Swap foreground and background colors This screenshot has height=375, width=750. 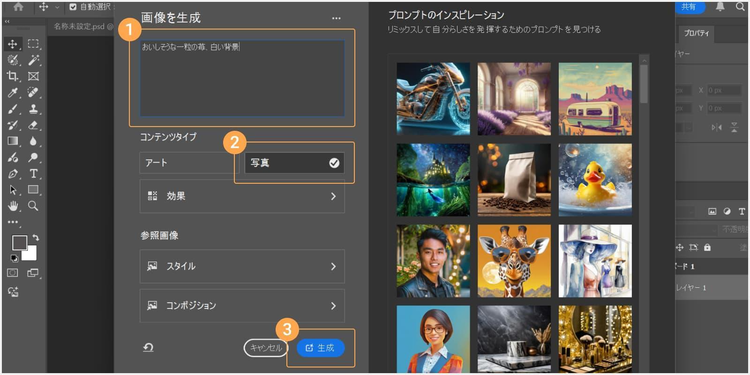[x=35, y=238]
